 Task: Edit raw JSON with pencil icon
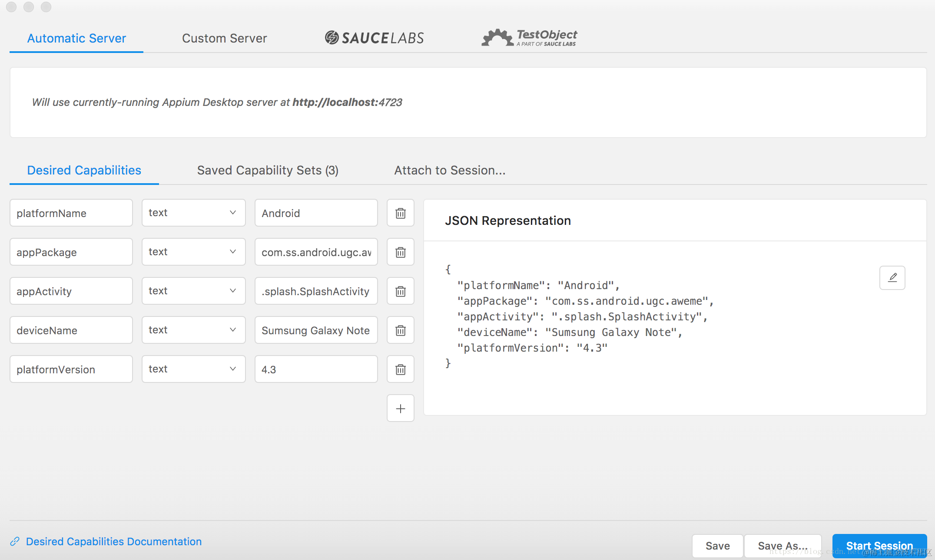click(x=892, y=278)
